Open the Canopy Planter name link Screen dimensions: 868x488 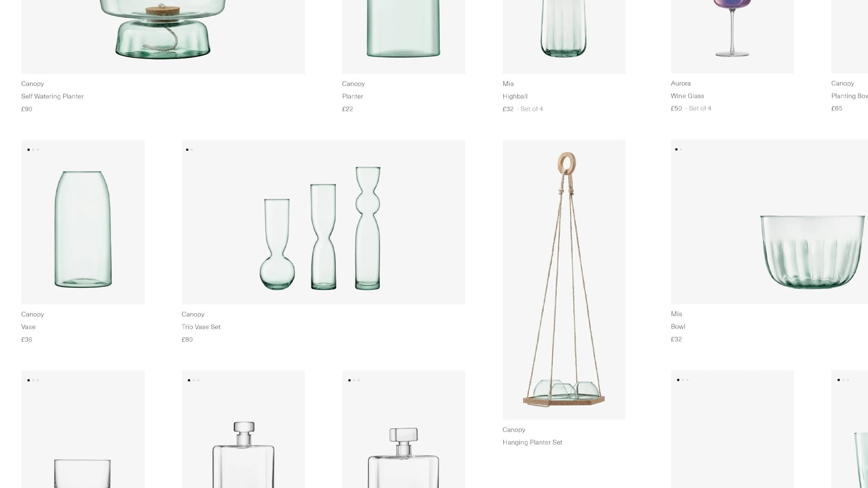pos(353,96)
